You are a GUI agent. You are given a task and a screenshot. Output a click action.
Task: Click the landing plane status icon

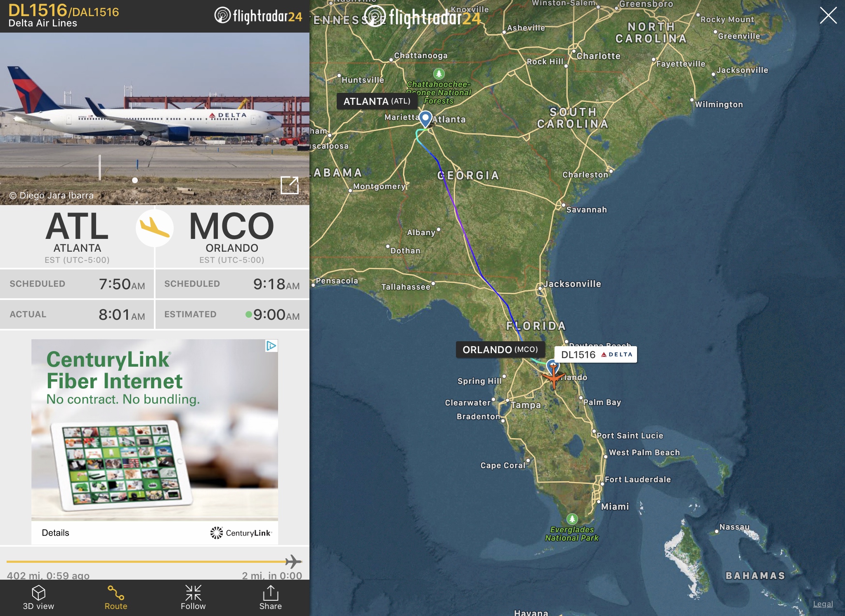(x=155, y=228)
